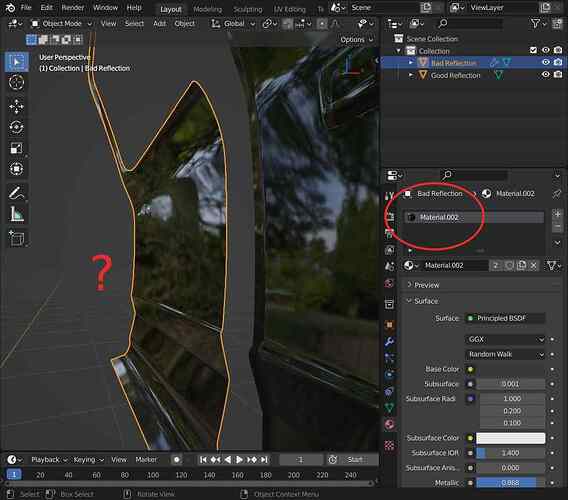Switch to the Sculpting workspace tab
The height and width of the screenshot is (500, 568).
248,9
